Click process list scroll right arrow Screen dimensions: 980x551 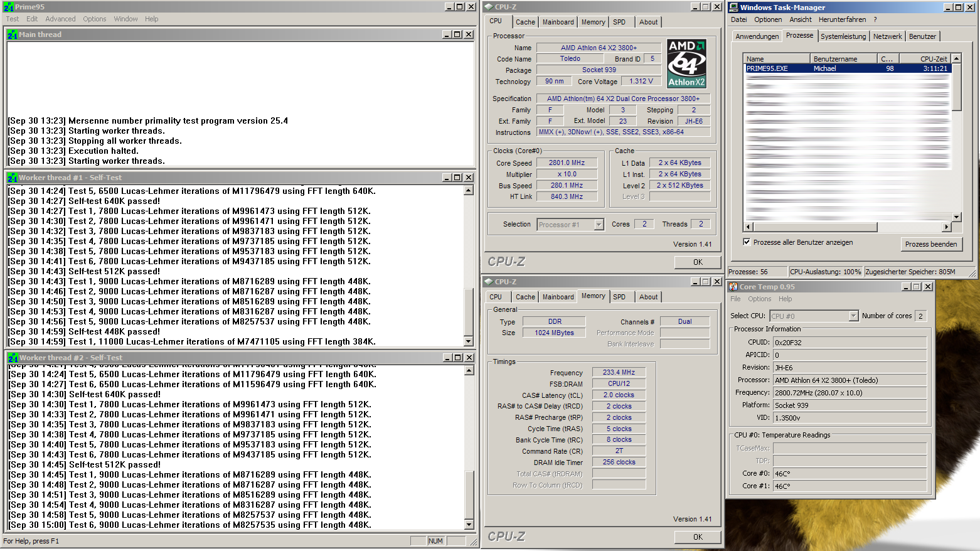click(946, 227)
